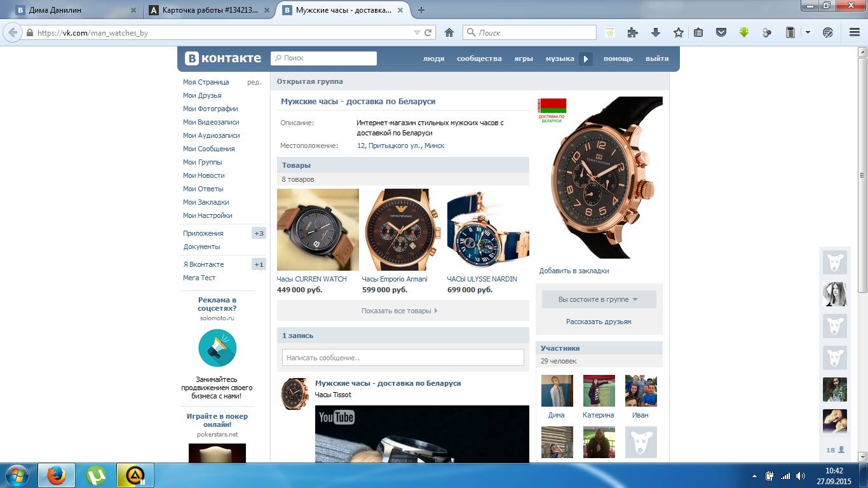Open the dropdown arrow beside the clipboard toolbar icon
This screenshot has height=488, width=868.
point(808,32)
